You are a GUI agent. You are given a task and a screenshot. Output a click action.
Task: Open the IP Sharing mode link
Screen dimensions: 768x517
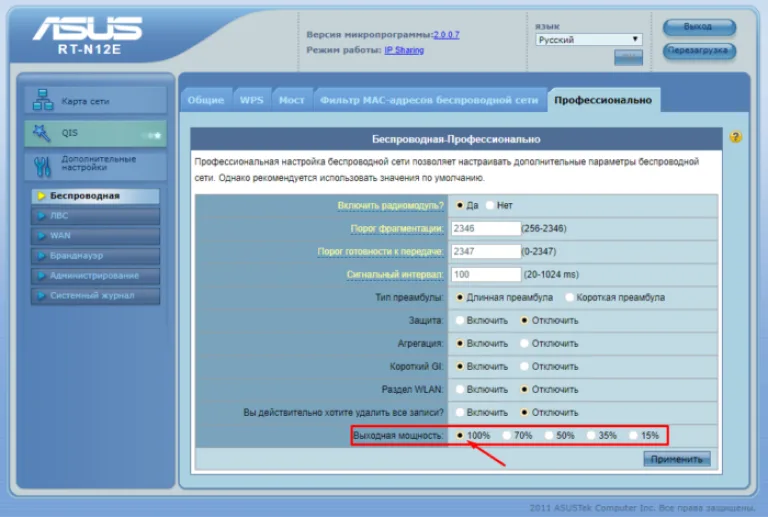click(x=404, y=50)
